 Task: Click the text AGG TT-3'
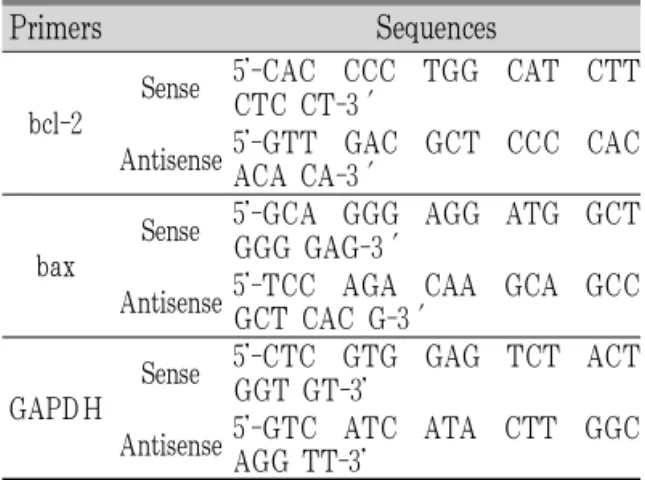point(300,461)
